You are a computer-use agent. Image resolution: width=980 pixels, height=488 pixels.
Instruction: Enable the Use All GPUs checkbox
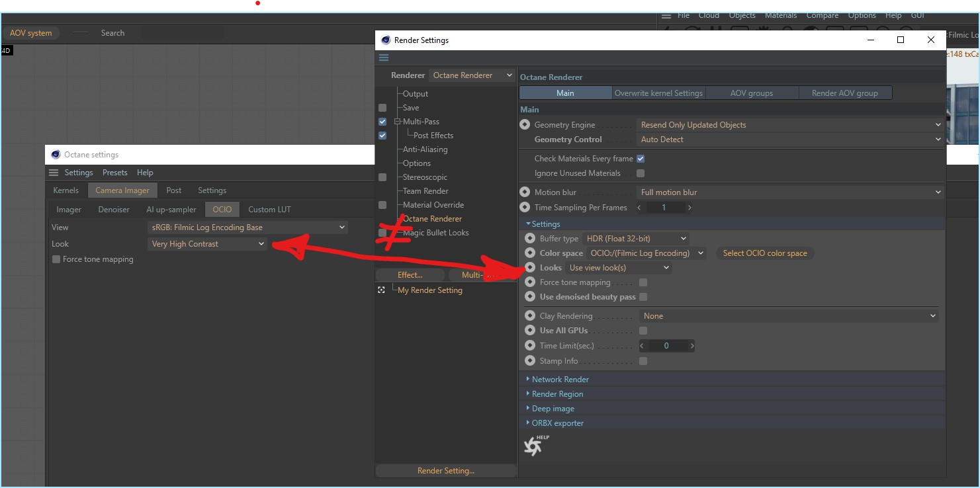[643, 331]
